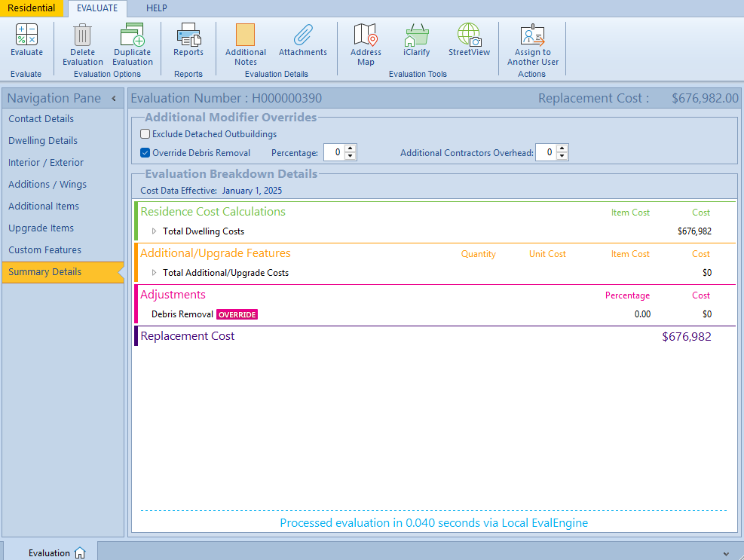Open the iClarify tool

tap(416, 35)
